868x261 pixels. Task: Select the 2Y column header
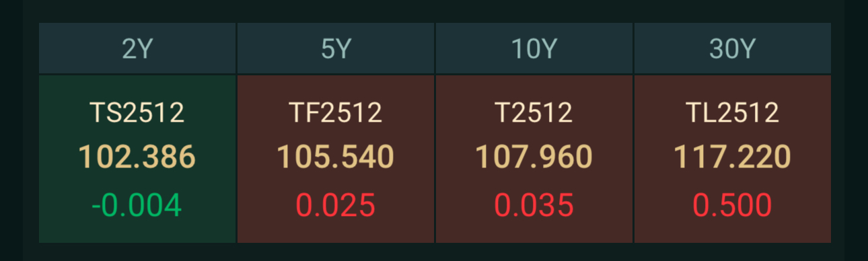coord(137,48)
